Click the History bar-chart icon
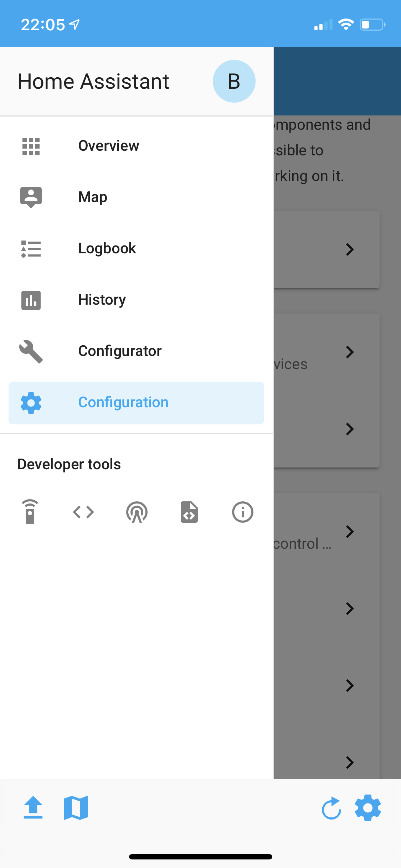Image resolution: width=401 pixels, height=868 pixels. 31,300
